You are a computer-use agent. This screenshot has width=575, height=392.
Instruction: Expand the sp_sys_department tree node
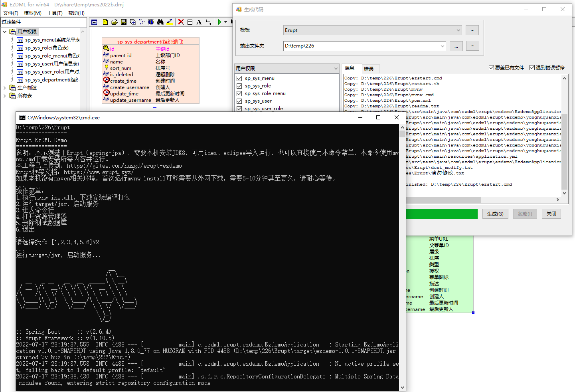point(12,80)
